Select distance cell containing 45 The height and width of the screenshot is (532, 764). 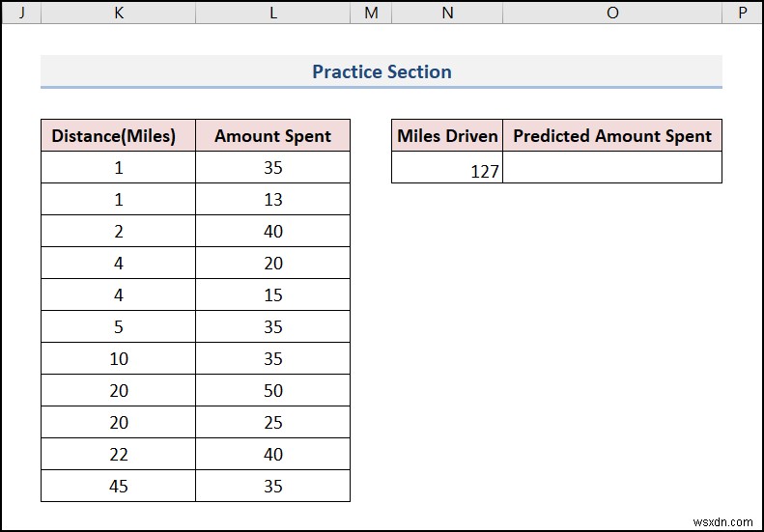119,486
